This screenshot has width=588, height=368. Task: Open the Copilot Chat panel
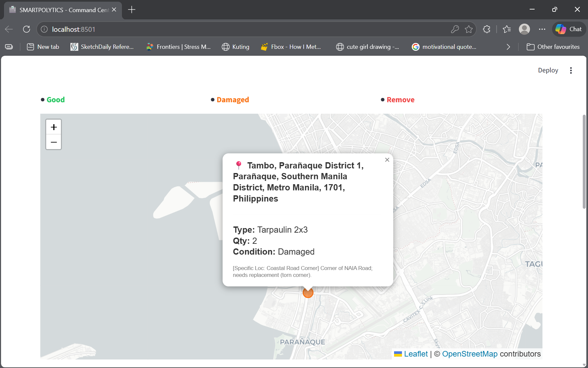click(569, 29)
